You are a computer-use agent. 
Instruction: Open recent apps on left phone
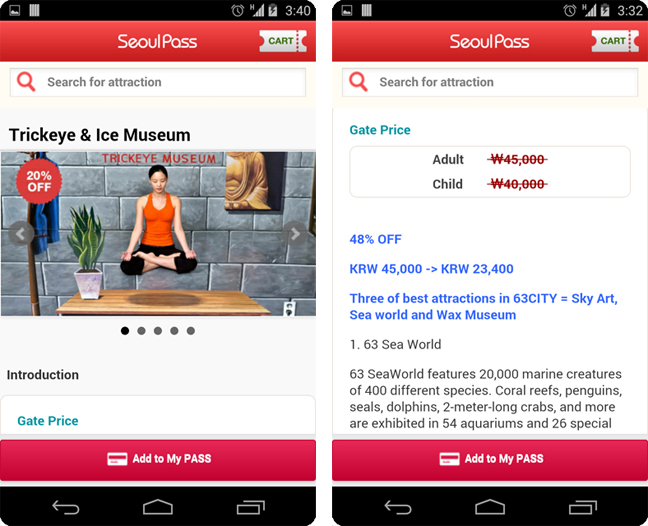250,507
